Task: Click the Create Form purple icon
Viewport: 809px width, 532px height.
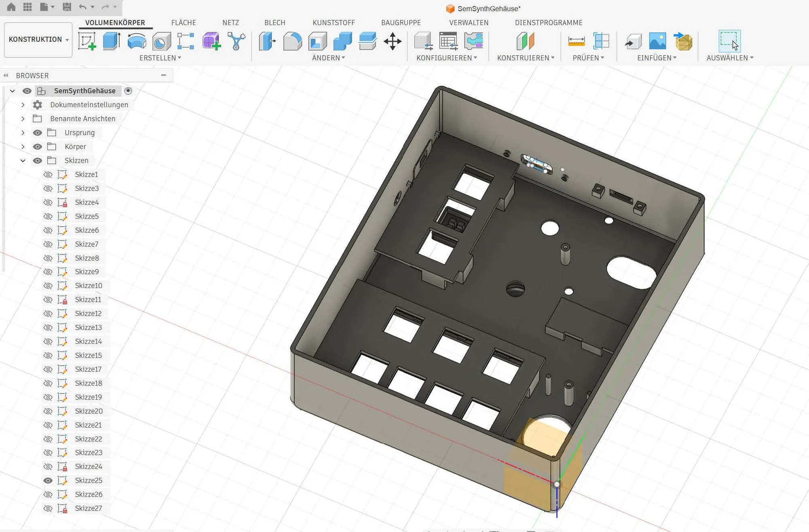Action: [212, 41]
